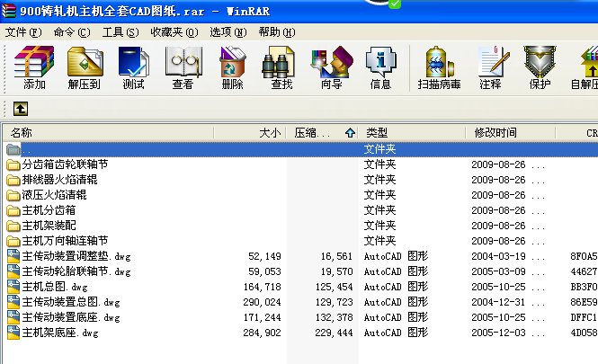Click folder icon for 主机万向轴连轴节
598x364 pixels.
tap(13, 241)
